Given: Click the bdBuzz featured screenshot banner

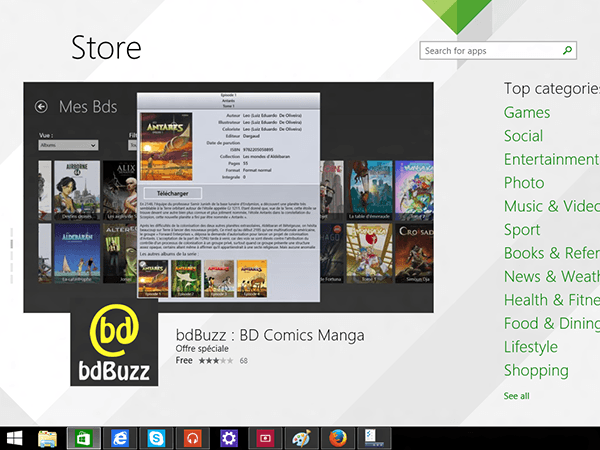Looking at the screenshot, I should (228, 197).
